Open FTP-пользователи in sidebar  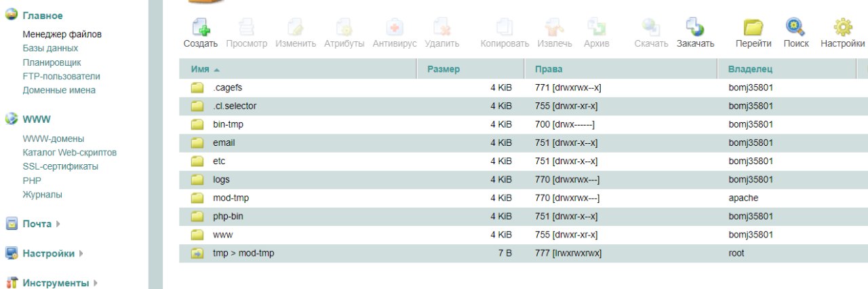pyautogui.click(x=61, y=76)
